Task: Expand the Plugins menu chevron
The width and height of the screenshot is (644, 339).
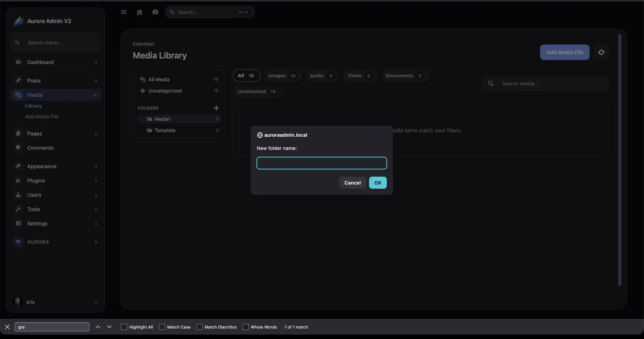Action: pyautogui.click(x=96, y=181)
